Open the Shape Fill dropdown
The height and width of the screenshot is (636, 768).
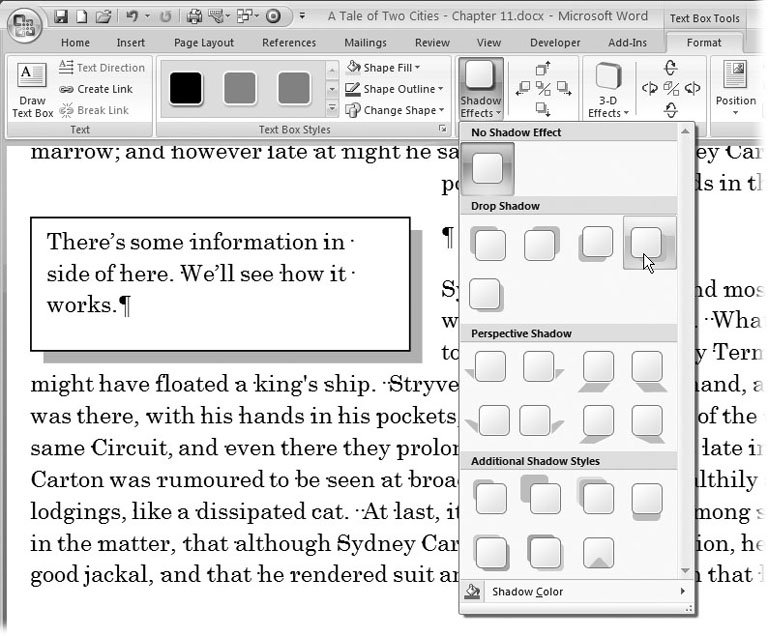[x=384, y=67]
